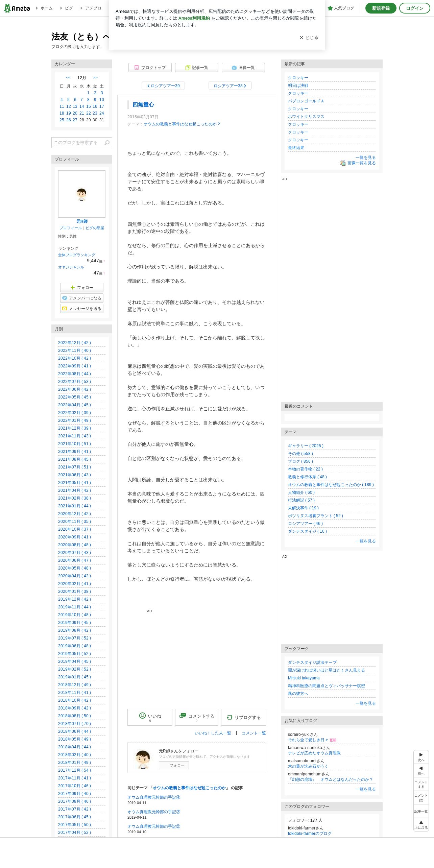The height and width of the screenshot is (868, 434).
Task: Open いいね！した人一覧 link
Action: coord(213,733)
